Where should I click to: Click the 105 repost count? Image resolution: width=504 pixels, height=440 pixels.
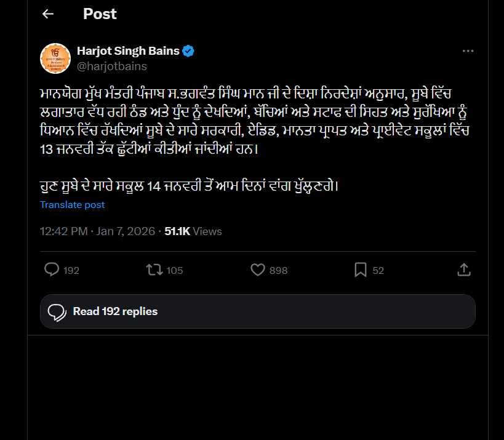[x=175, y=270]
